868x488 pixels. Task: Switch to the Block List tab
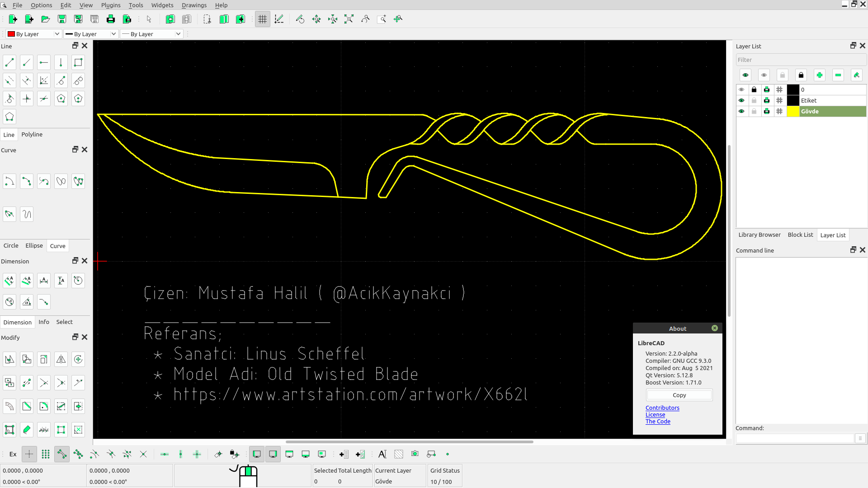(800, 235)
